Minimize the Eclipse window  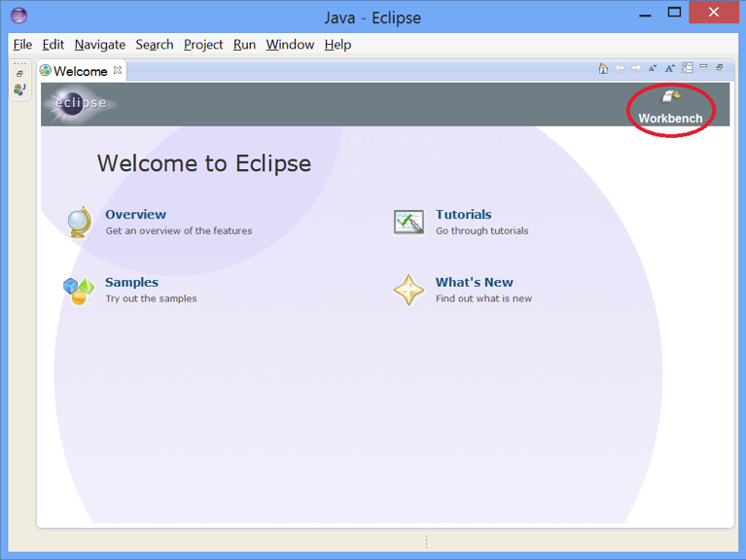645,15
